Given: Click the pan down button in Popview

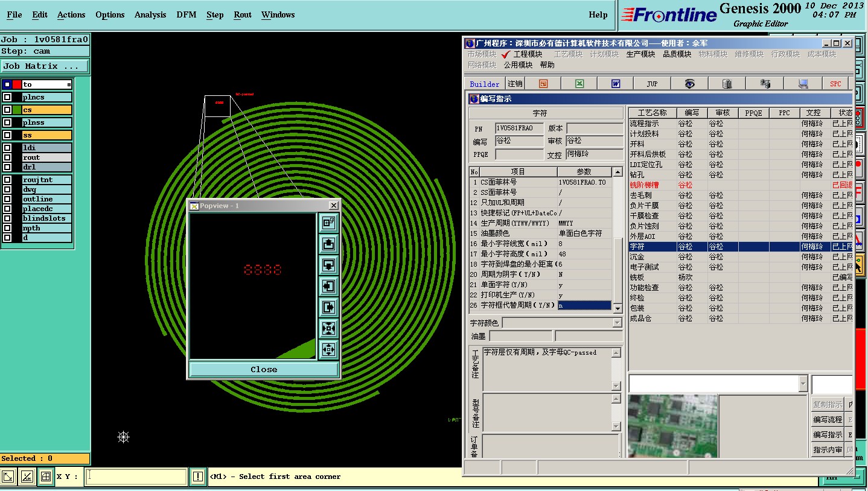Looking at the screenshot, I should coord(328,265).
